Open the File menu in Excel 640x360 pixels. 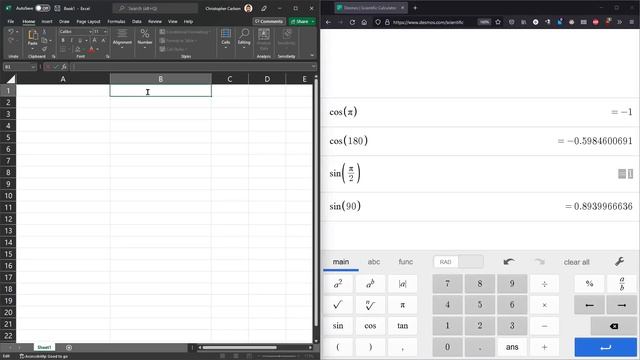pyautogui.click(x=11, y=22)
